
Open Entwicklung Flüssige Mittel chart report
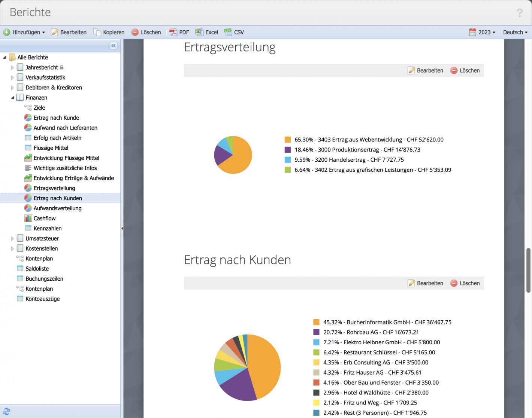click(67, 158)
